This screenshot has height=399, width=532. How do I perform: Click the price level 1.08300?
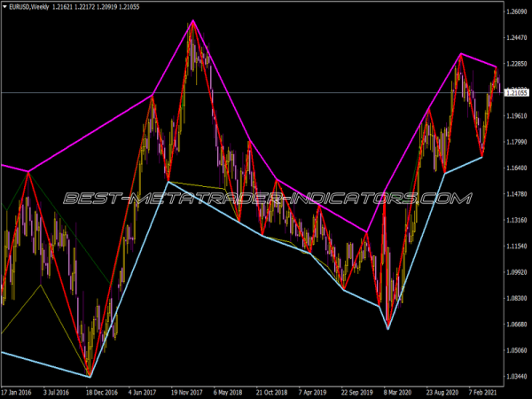pos(517,298)
